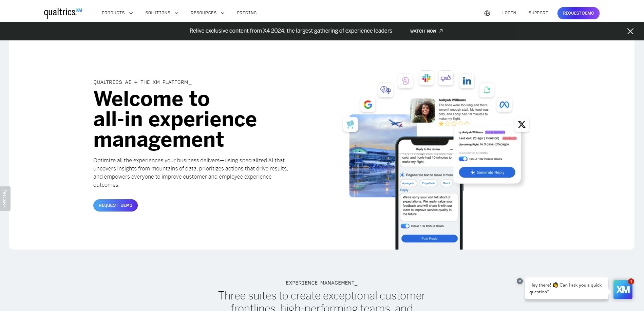Viewport: 644px width, 311px height.
Task: Click the airport airplane image
Action: [x=373, y=155]
